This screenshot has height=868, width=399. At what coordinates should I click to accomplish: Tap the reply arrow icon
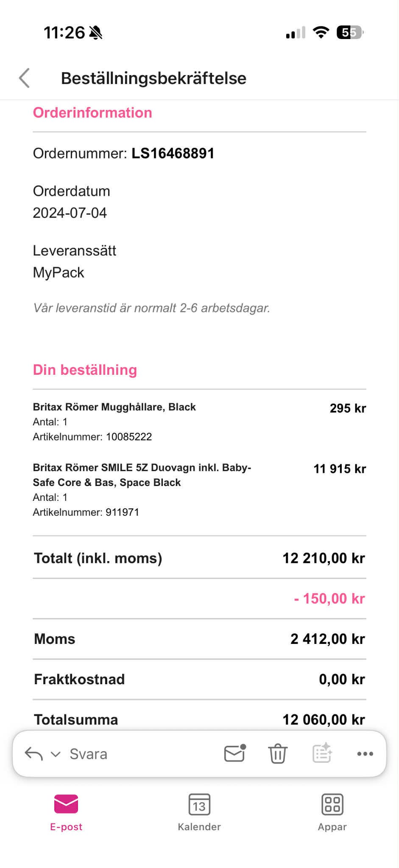point(34,754)
